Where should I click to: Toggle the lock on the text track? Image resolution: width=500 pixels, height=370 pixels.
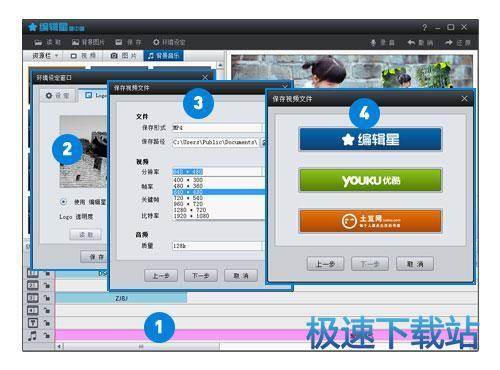(47, 323)
